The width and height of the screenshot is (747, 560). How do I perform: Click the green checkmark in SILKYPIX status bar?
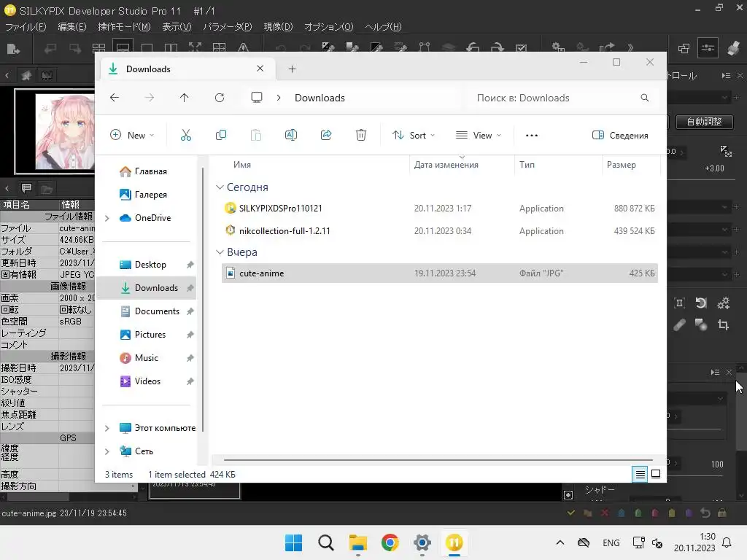[x=570, y=513]
